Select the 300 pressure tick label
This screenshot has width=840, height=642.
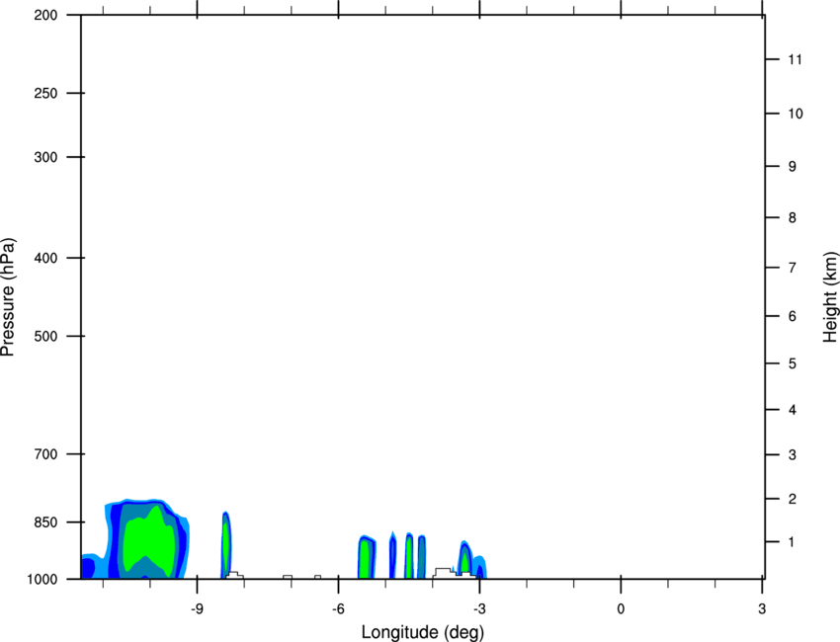coord(45,157)
